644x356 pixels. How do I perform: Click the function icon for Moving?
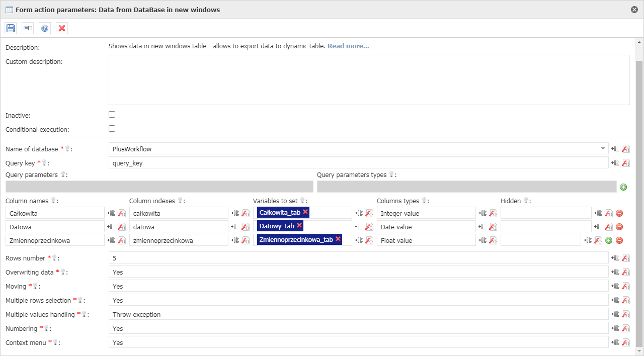click(626, 286)
